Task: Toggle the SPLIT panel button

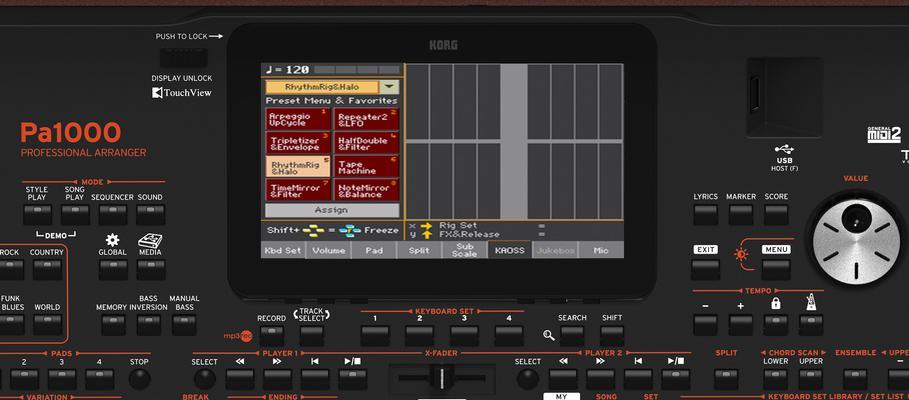Action: pyautogui.click(x=726, y=379)
